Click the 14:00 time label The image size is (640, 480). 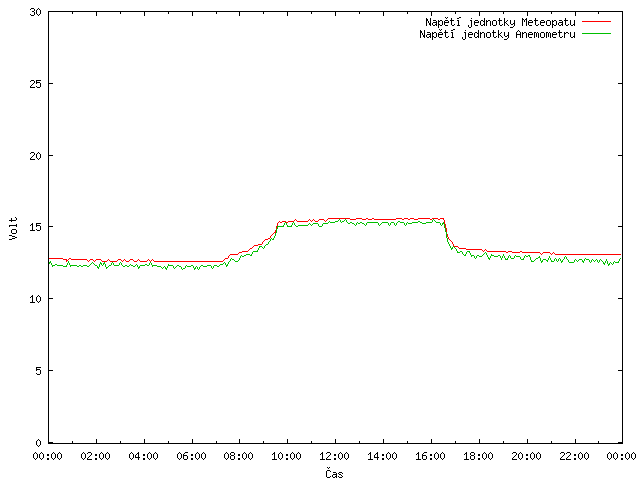point(382,456)
